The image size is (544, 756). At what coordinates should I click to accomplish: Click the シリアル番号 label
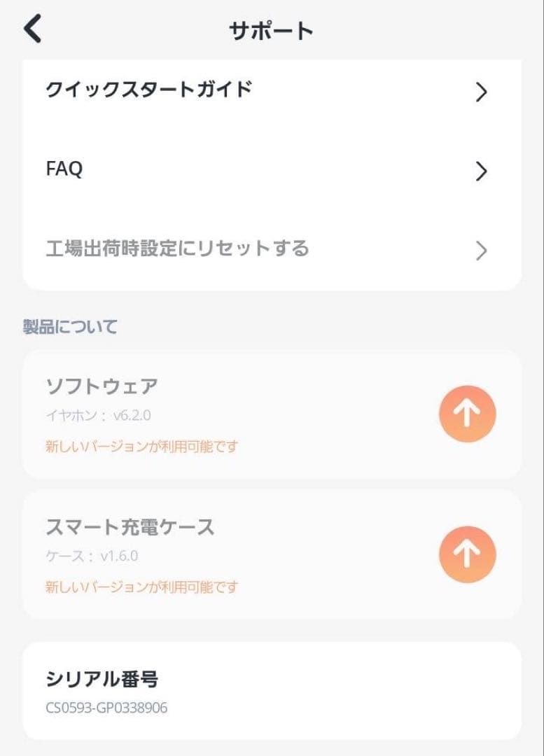coord(102,678)
